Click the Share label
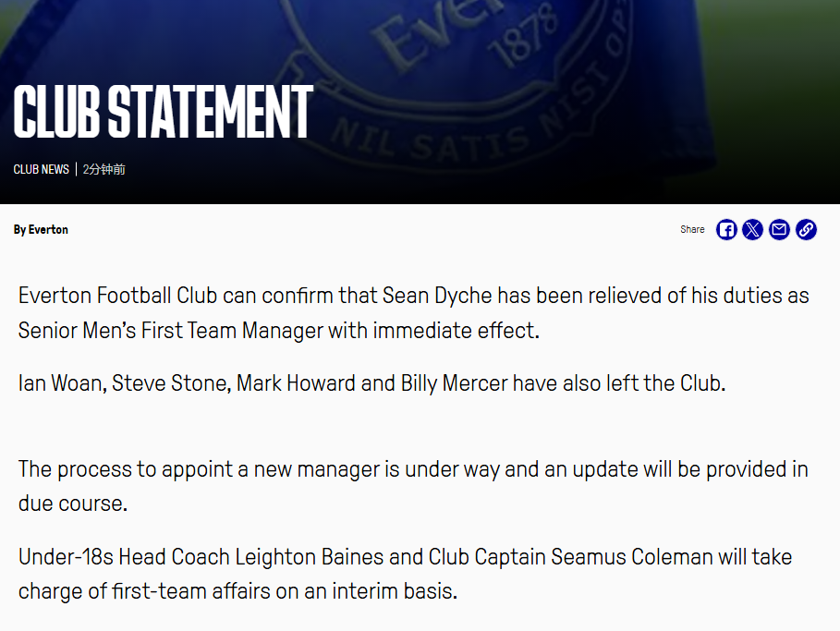This screenshot has height=631, width=840. tap(692, 229)
